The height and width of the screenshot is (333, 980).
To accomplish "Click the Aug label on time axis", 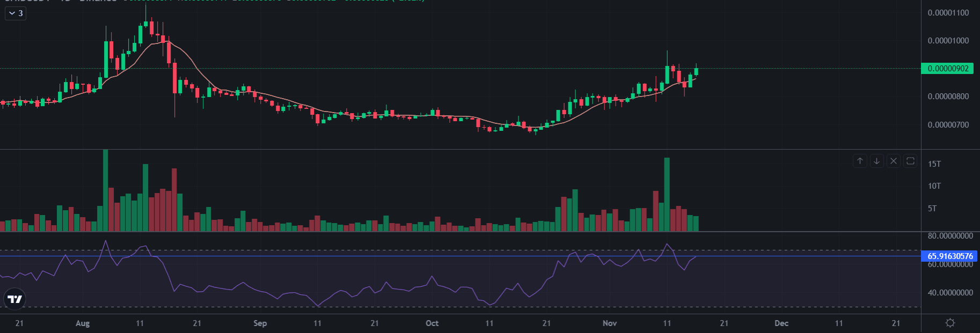I will coord(83,323).
